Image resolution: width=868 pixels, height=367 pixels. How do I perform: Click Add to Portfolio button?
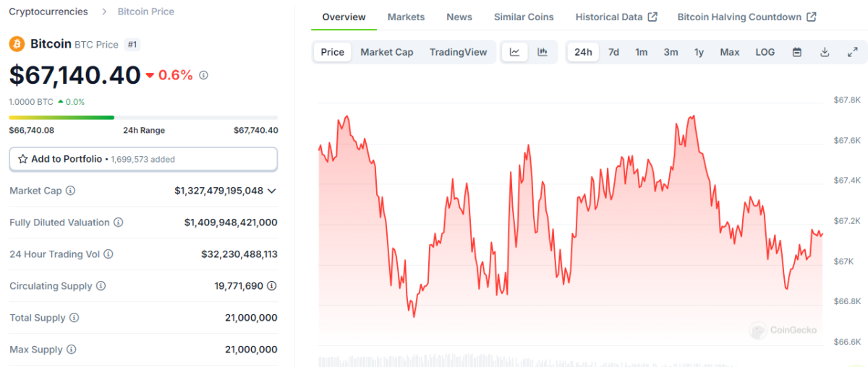[x=143, y=159]
